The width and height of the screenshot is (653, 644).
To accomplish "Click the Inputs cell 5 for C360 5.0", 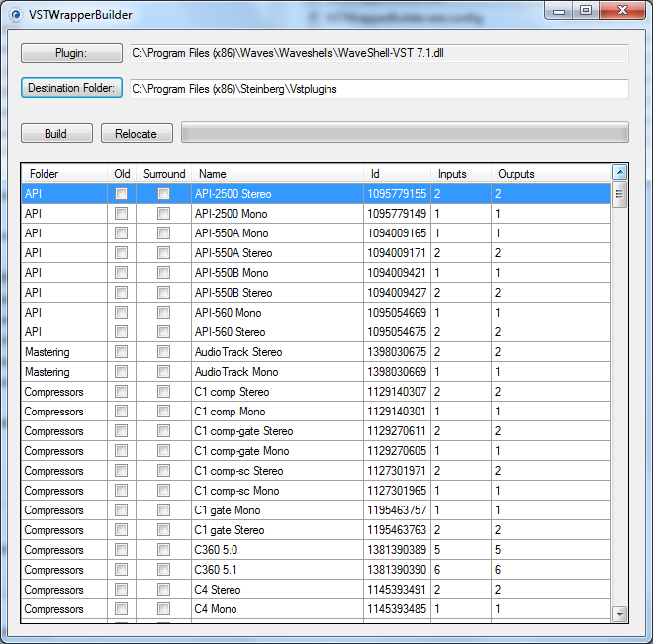I will 461,549.
